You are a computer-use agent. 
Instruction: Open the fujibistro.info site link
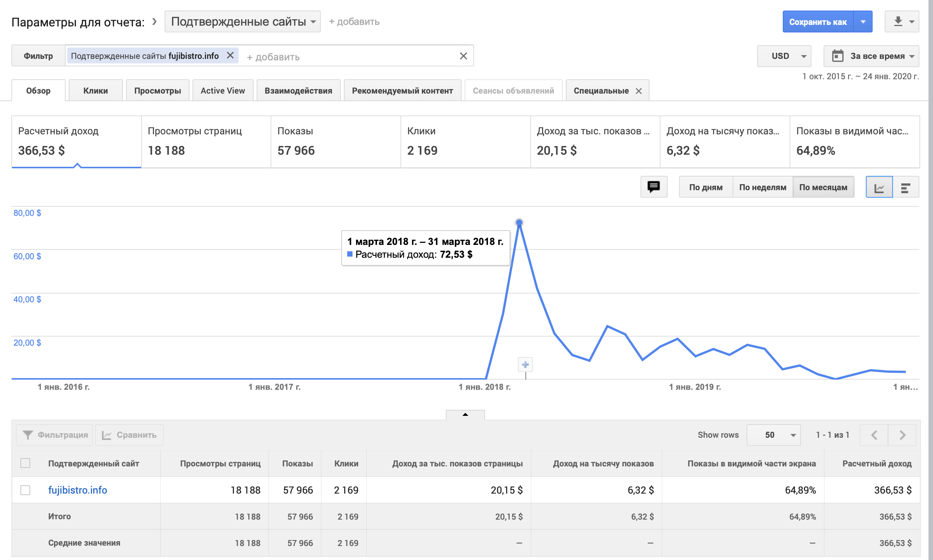coord(77,490)
